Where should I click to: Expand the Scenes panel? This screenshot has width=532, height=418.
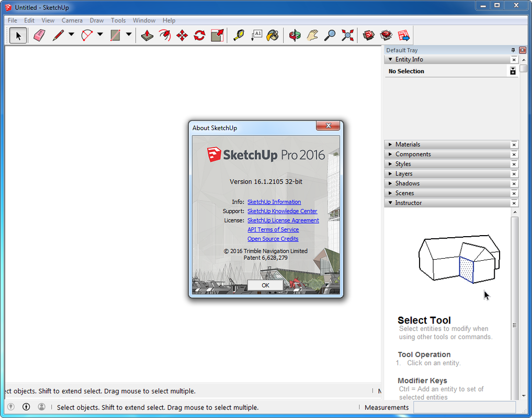pos(390,193)
